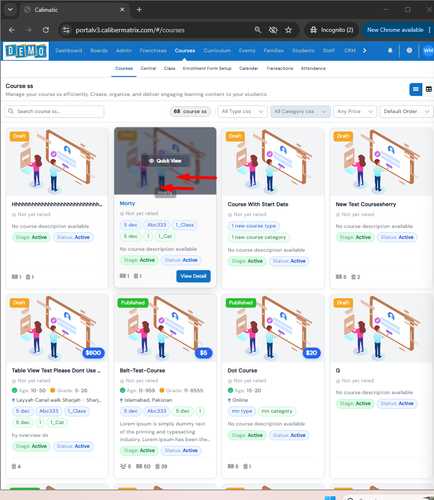The image size is (434, 500).
Task: Click 'Online' location on Dot Course
Action: click(240, 400)
